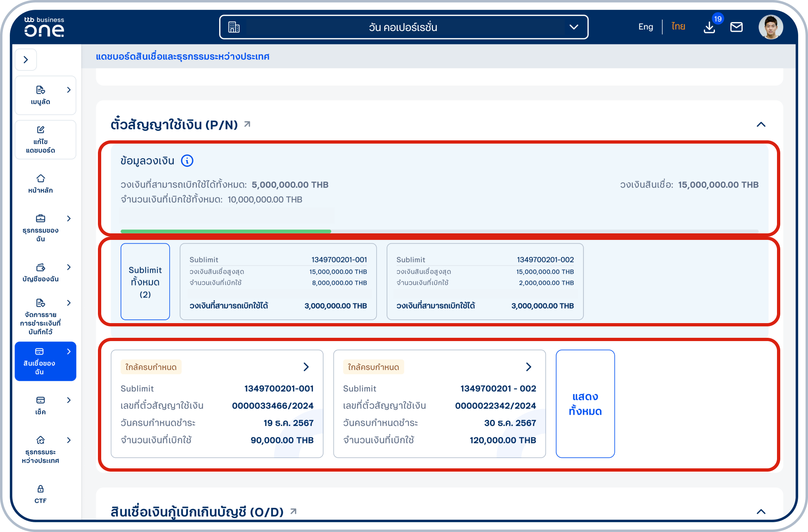Screen dimensions: 808x532
Task: Switch language to Eng
Action: [645, 27]
